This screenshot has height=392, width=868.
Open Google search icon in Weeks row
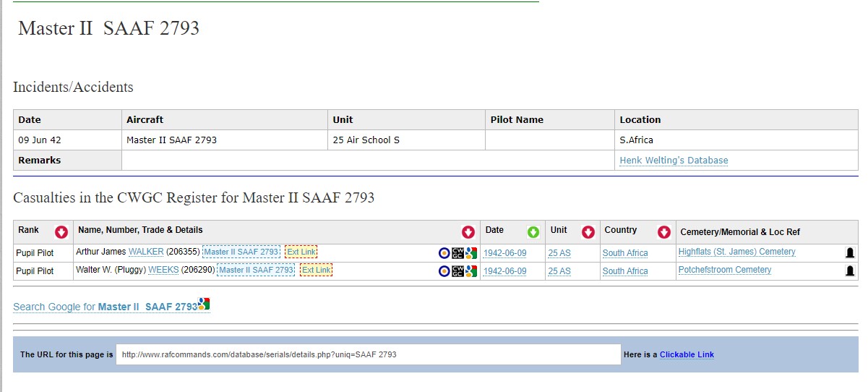[x=470, y=271]
